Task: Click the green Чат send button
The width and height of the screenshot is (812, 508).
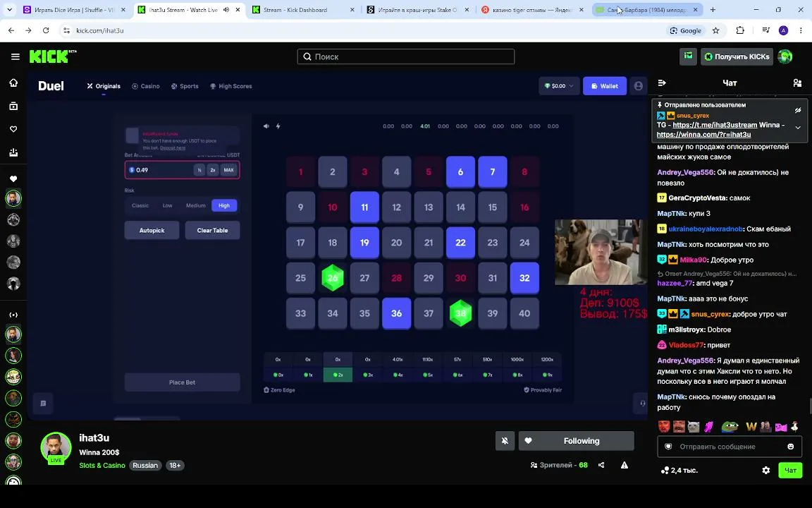Action: [789, 470]
